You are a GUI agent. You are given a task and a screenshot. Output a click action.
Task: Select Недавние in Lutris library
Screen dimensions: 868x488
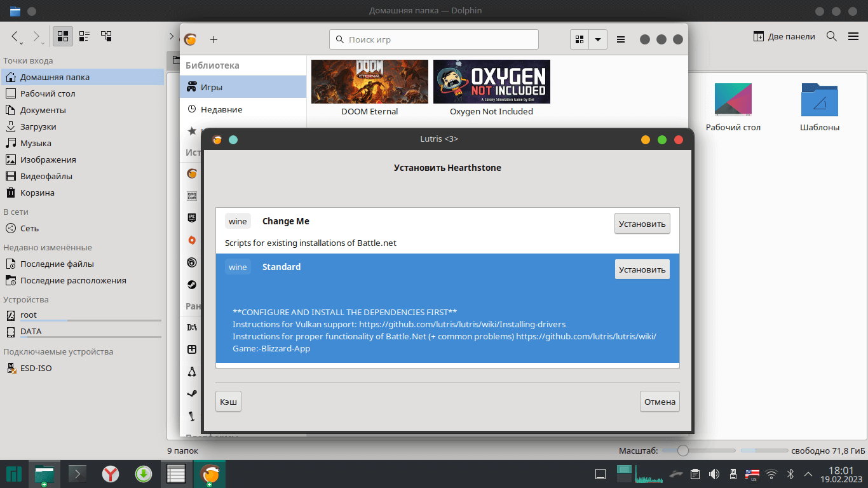tap(243, 109)
